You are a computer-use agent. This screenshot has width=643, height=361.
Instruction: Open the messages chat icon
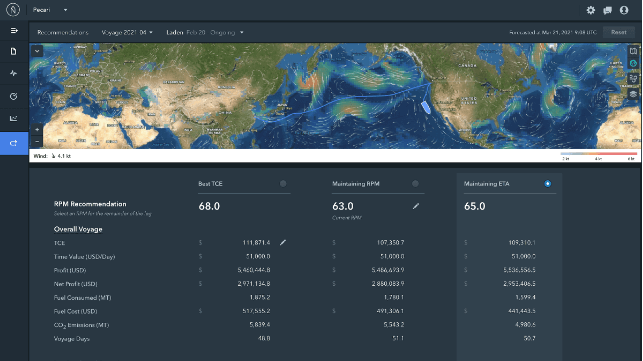(x=607, y=10)
